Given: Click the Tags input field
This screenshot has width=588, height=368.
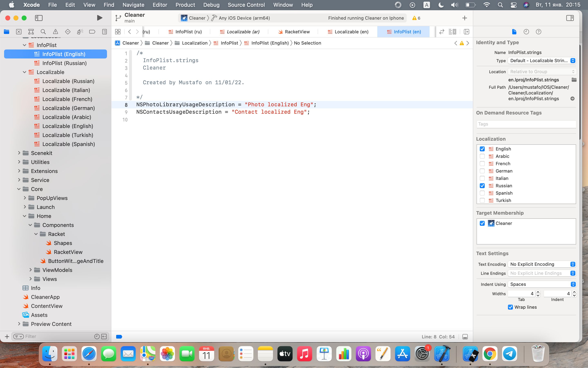Looking at the screenshot, I should tap(526, 124).
